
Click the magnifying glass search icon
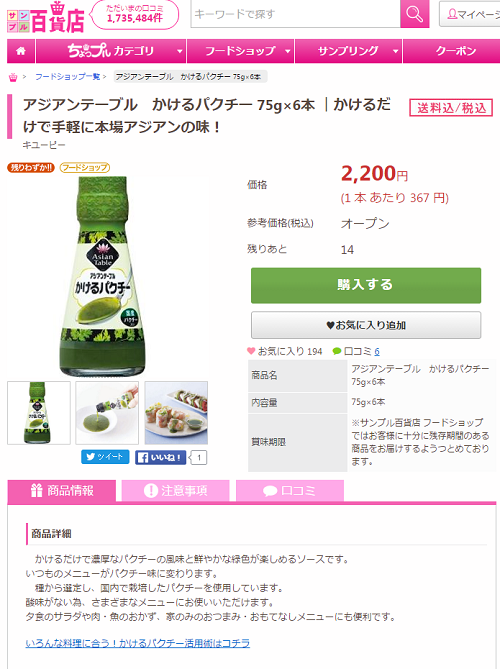(x=414, y=14)
